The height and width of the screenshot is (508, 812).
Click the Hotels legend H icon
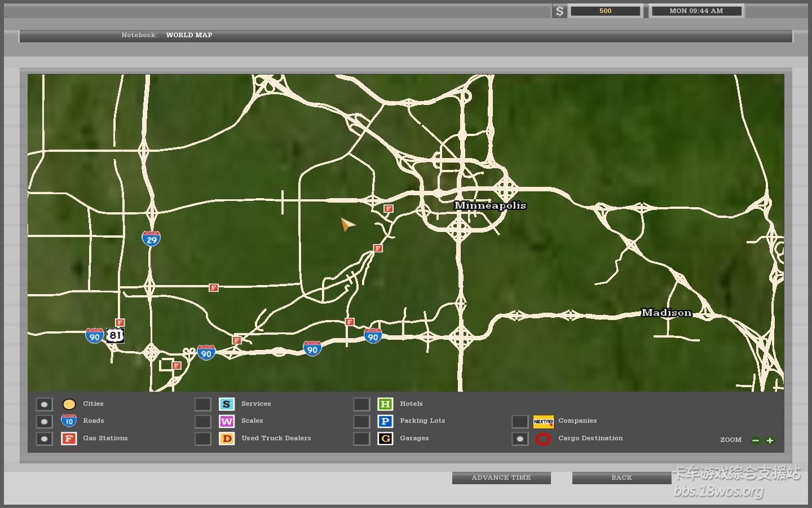385,404
